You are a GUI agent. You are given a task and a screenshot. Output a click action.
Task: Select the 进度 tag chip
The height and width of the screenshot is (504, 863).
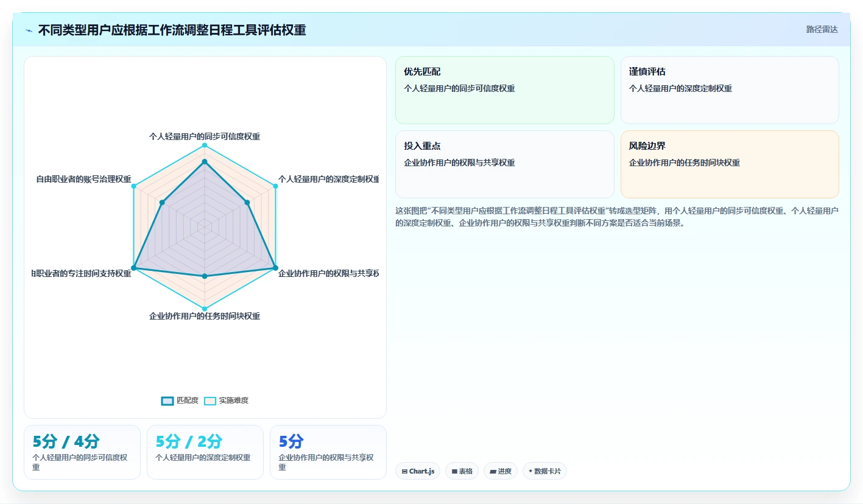[501, 471]
